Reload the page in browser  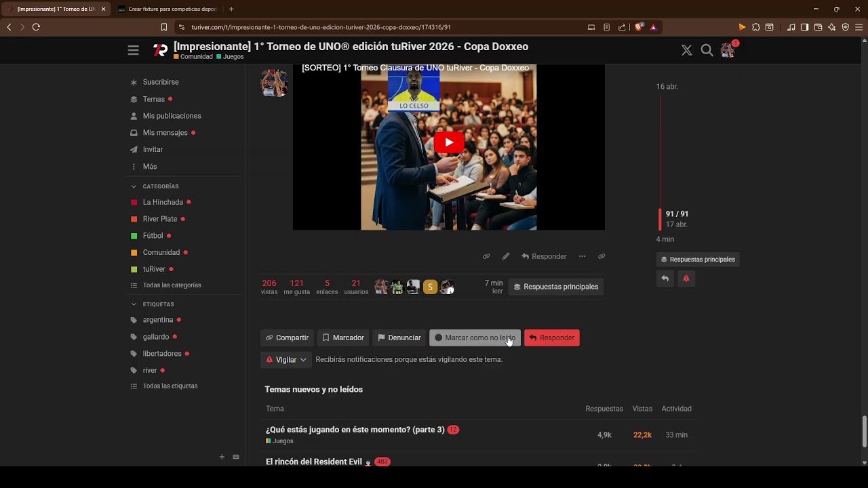pos(36,27)
